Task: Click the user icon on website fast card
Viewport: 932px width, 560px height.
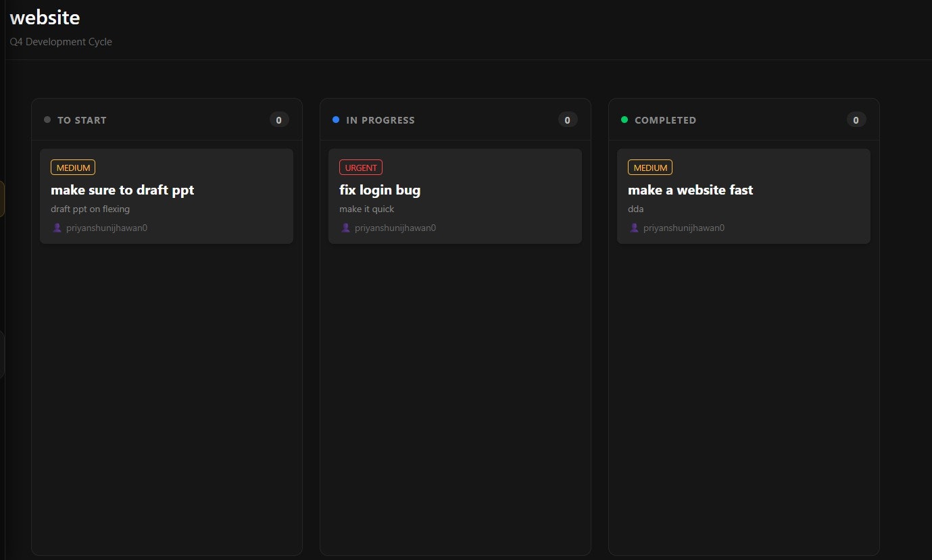Action: pyautogui.click(x=635, y=228)
